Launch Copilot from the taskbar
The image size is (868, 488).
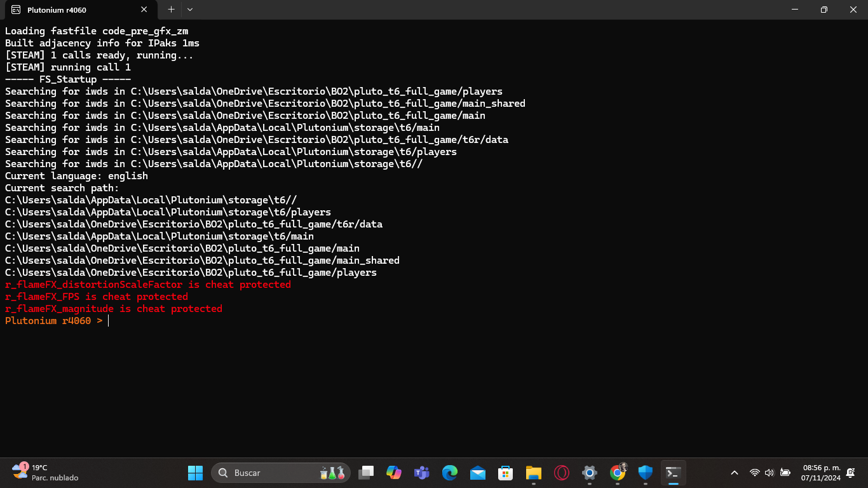(x=394, y=473)
